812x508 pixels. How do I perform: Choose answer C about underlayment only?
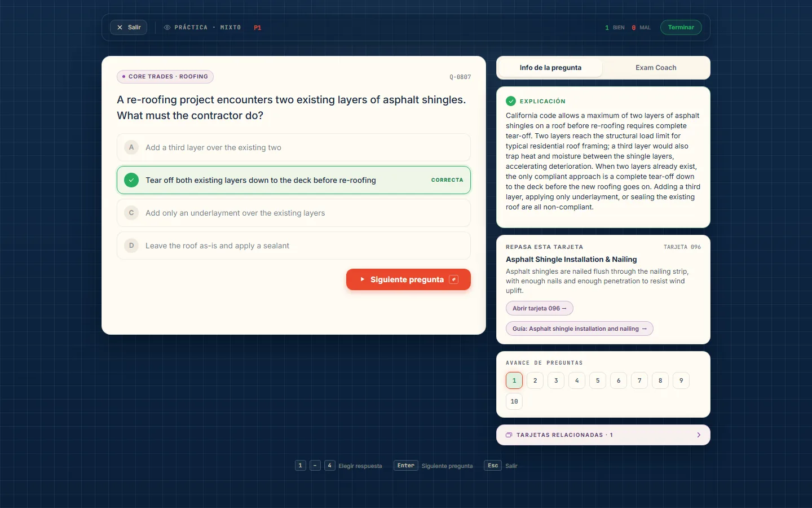click(294, 213)
